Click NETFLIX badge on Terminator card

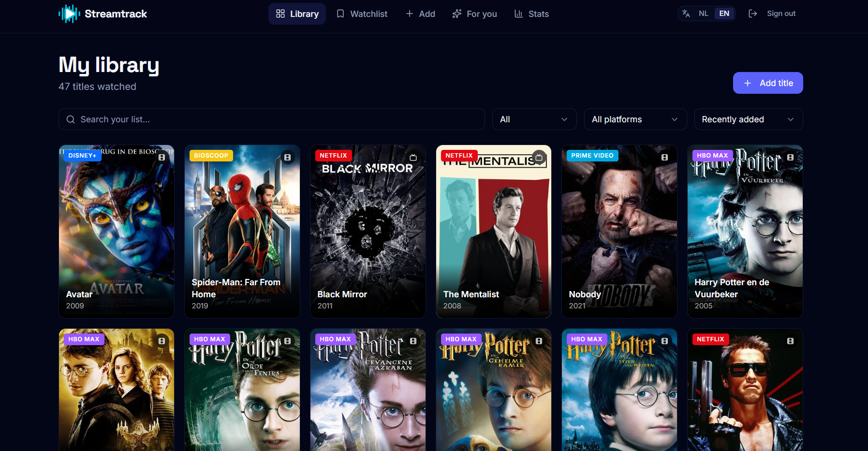coord(711,339)
